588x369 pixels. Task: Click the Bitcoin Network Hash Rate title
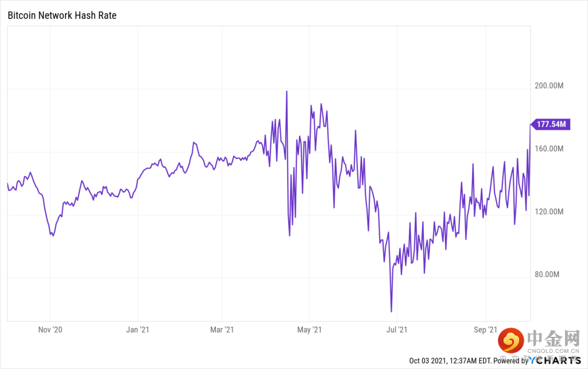point(61,16)
